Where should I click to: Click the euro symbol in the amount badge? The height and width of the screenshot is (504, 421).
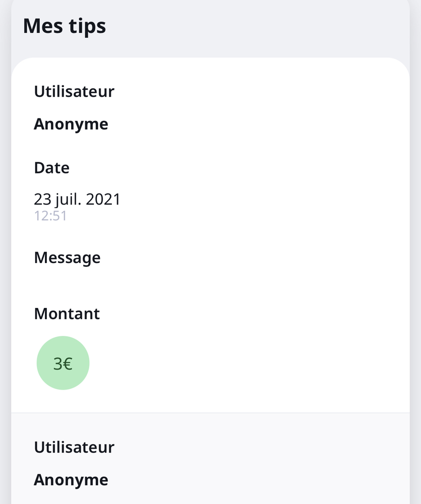[x=68, y=364]
